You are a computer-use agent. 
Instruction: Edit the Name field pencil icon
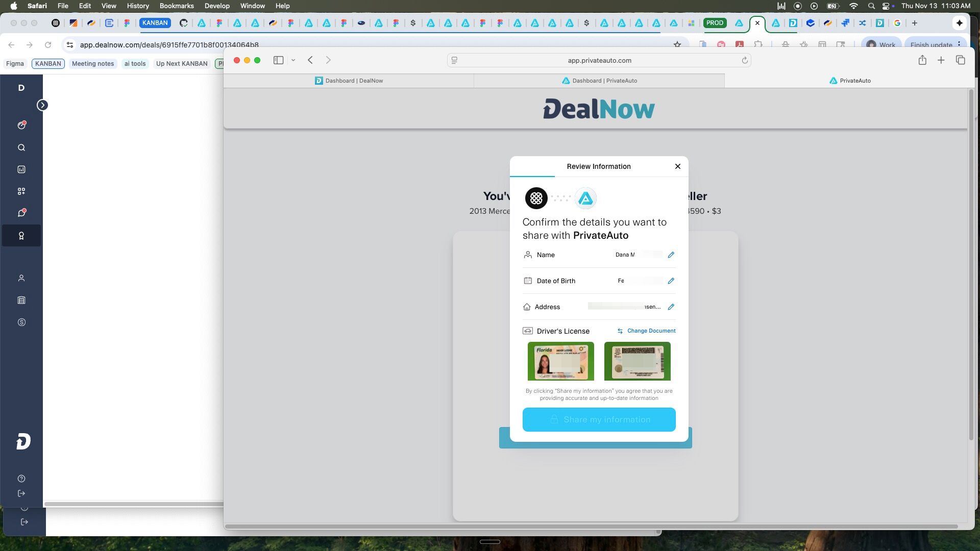click(671, 255)
